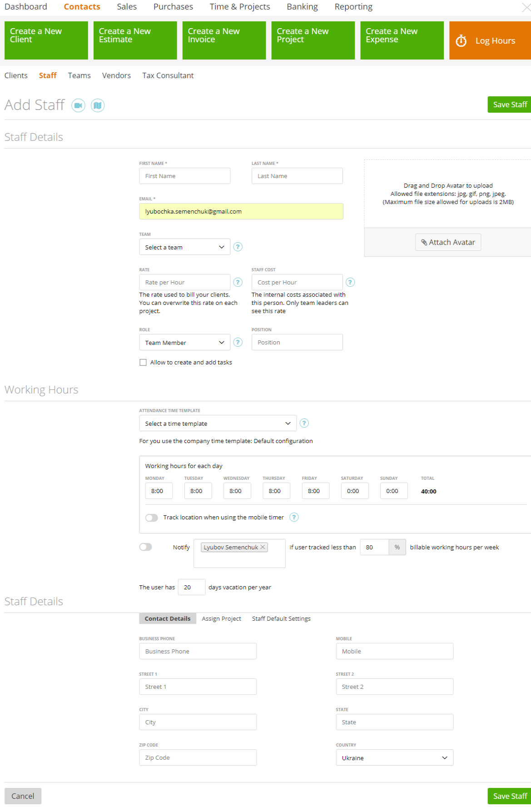Screen dimensions: 531x812
Task: Tick Allow to create and add tasks
Action: (x=143, y=362)
